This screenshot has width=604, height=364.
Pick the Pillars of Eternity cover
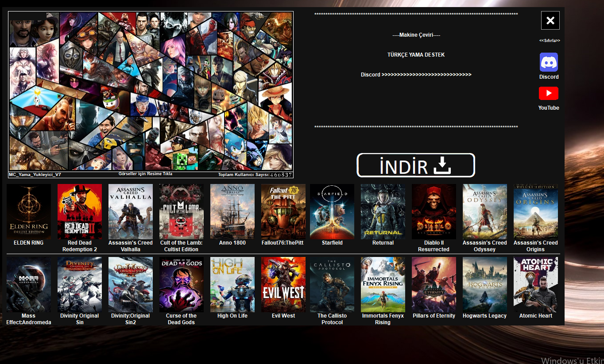pyautogui.click(x=434, y=285)
